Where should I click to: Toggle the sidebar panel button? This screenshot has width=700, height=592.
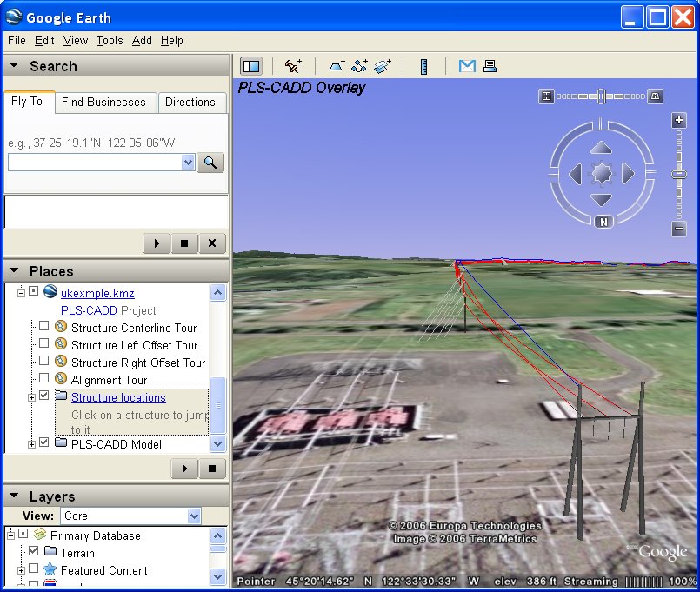pyautogui.click(x=251, y=67)
